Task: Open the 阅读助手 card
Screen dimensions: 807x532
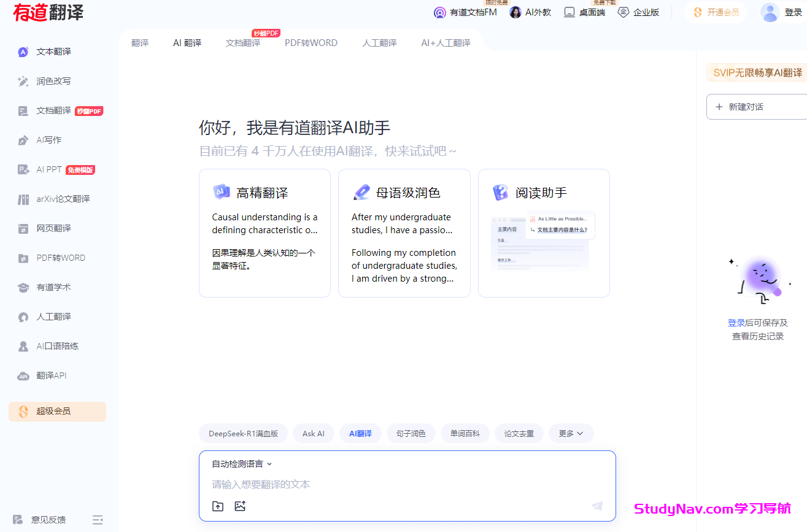Action: pyautogui.click(x=544, y=233)
